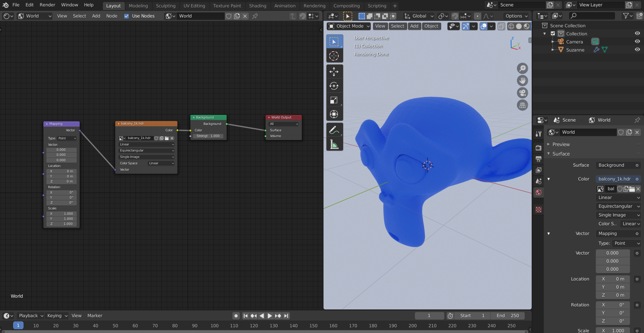Switch to the Compositing workspace tab
The width and height of the screenshot is (644, 333).
coord(346,6)
